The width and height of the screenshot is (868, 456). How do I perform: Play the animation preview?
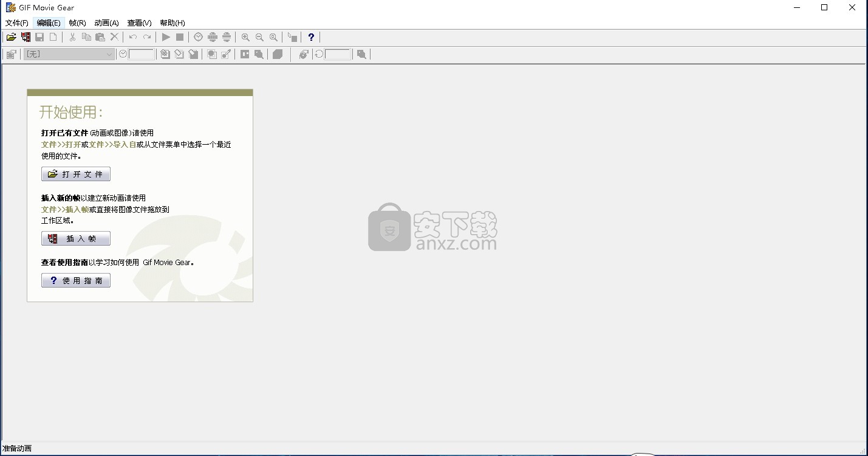pos(166,37)
